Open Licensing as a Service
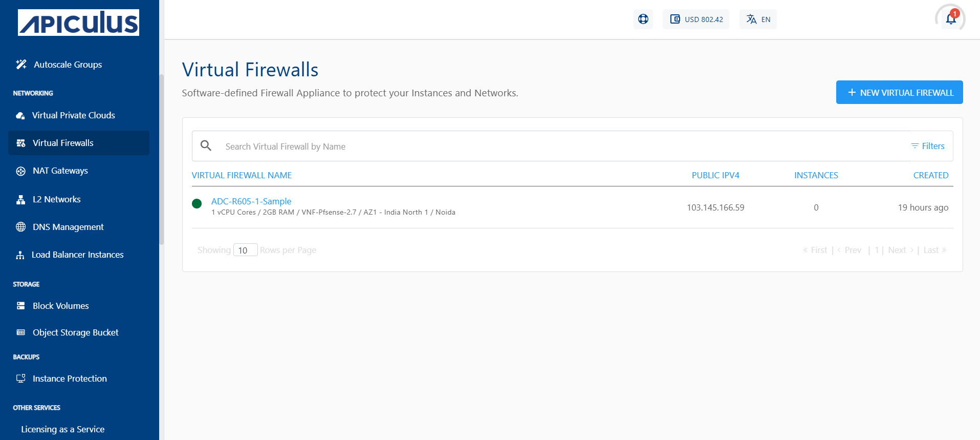980x440 pixels. tap(63, 429)
